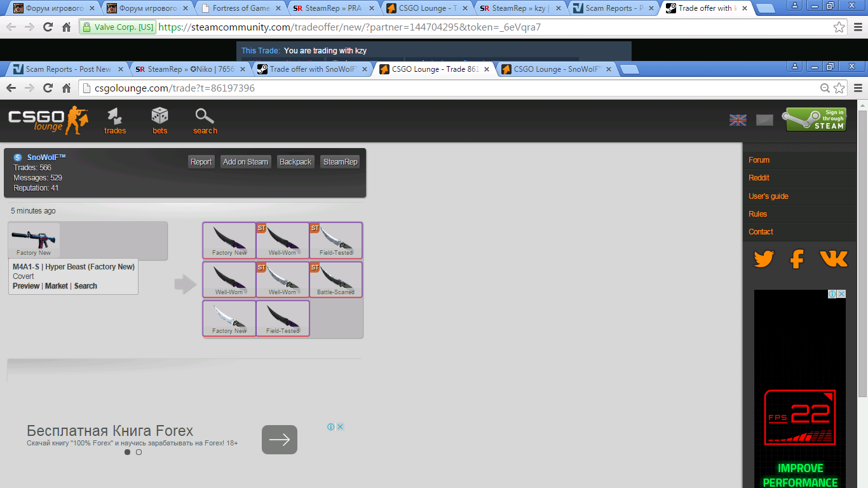Click the csgolounge.com address bar
The image size is (868, 488).
pyautogui.click(x=445, y=88)
